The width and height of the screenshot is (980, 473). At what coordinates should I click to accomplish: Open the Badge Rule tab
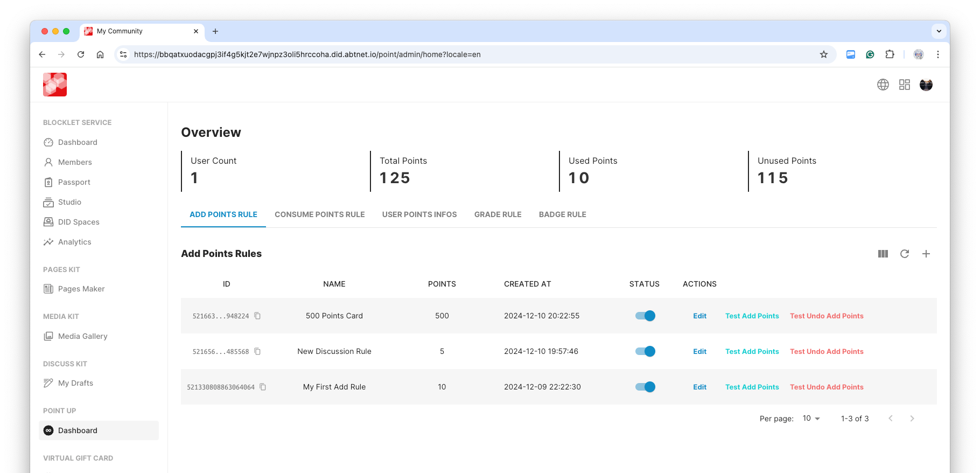coord(562,214)
